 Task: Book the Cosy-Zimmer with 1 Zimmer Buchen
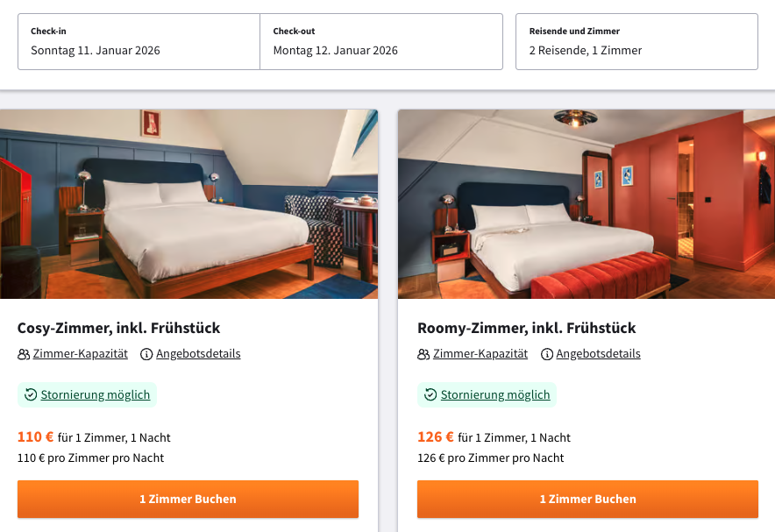pos(188,499)
